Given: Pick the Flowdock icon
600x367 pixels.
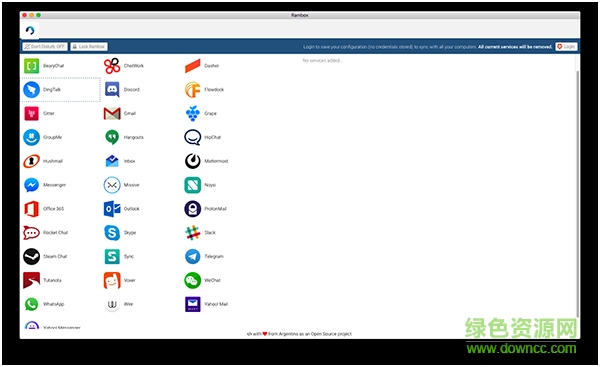Looking at the screenshot, I should (x=192, y=90).
